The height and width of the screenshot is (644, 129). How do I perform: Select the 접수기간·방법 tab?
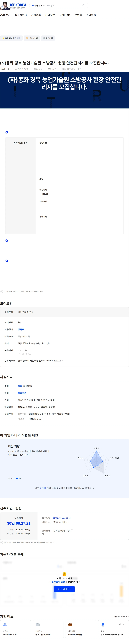pos(22,69)
